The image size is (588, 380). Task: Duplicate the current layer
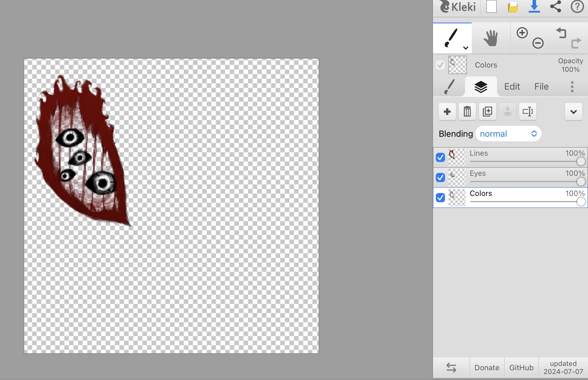click(488, 111)
